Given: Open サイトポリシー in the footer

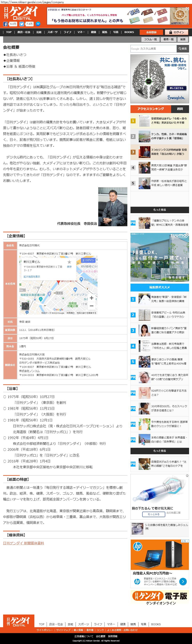Looking at the screenshot, I should coord(45,630).
